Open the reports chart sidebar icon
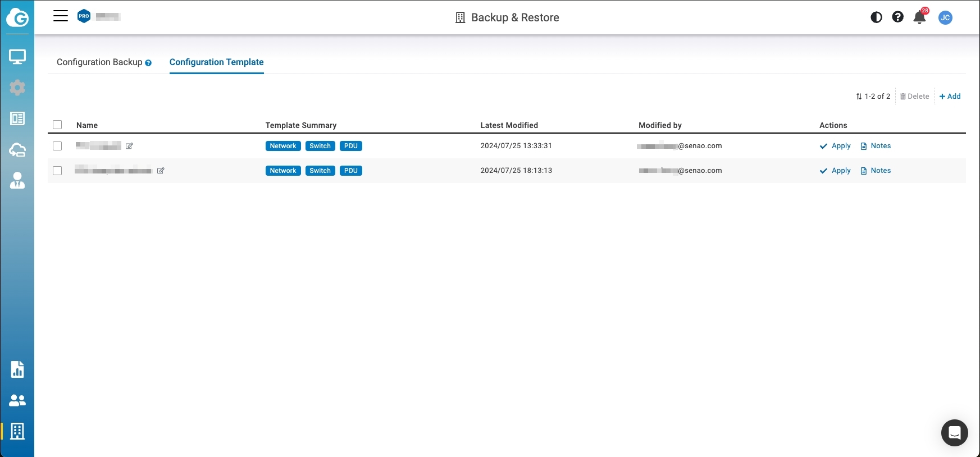 (17, 369)
